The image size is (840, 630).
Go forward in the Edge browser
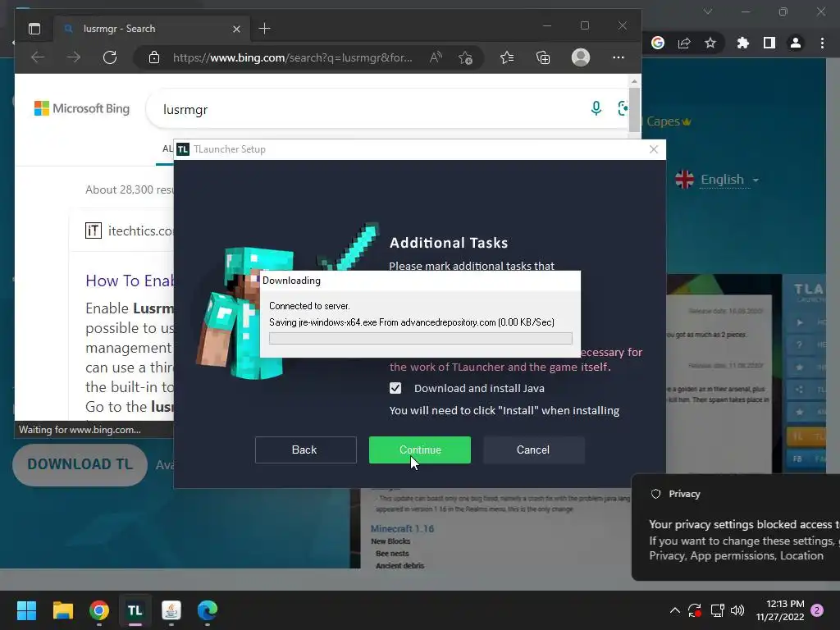(x=74, y=57)
